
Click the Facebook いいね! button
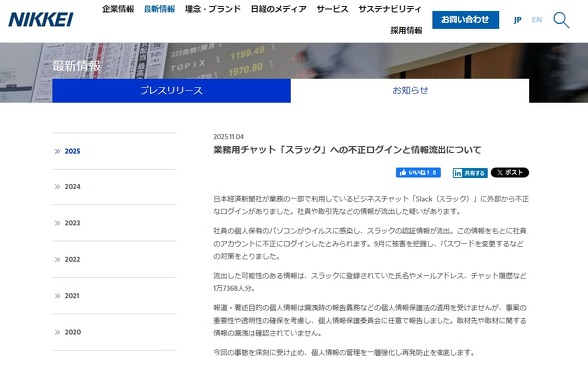click(x=418, y=172)
